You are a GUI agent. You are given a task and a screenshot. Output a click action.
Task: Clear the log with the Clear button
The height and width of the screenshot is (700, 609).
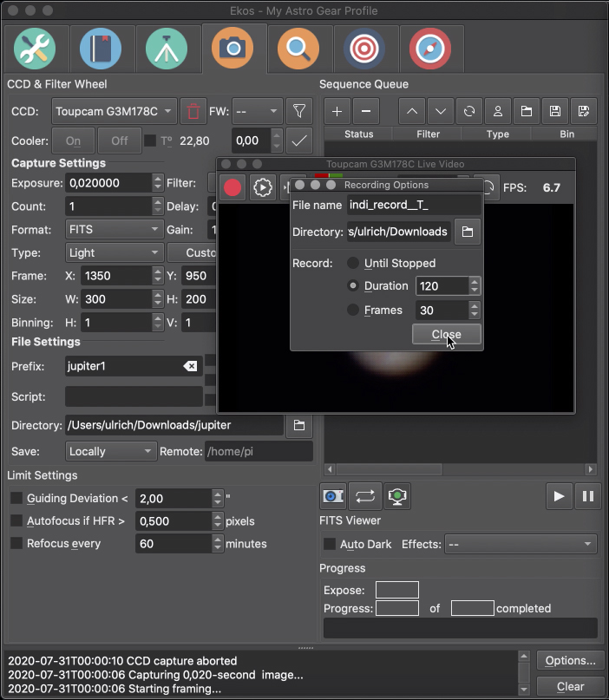(570, 686)
